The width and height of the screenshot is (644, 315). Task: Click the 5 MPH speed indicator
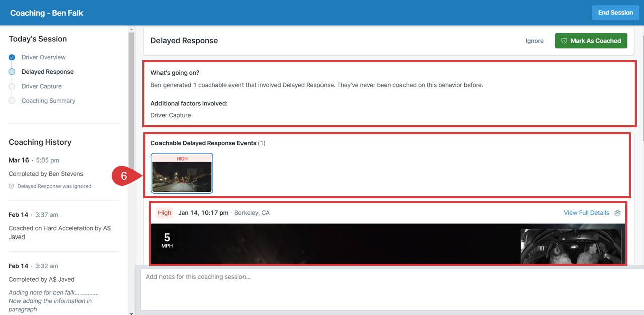click(x=167, y=241)
